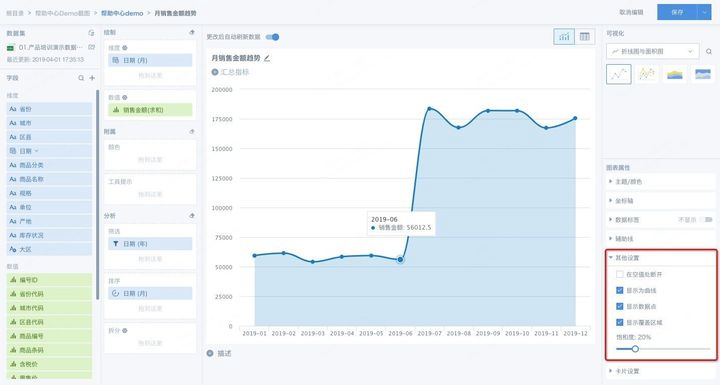
Task: Click the saturation slider handle
Action: coord(635,349)
